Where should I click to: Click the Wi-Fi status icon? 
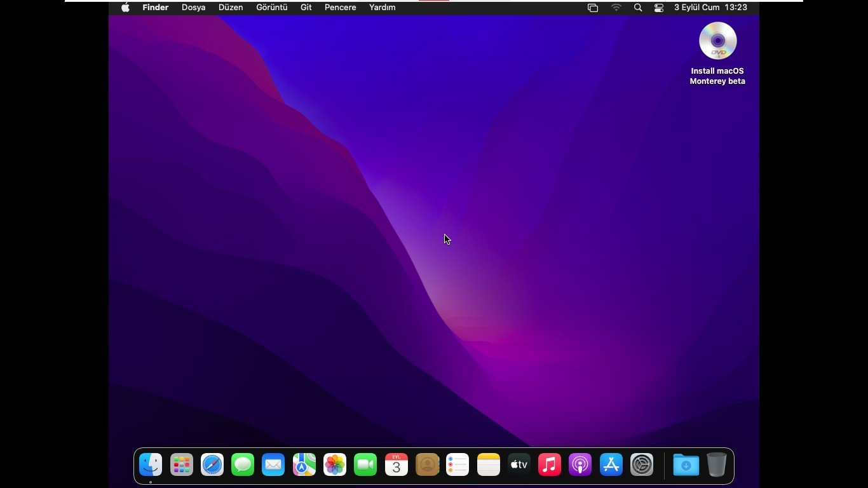(616, 8)
